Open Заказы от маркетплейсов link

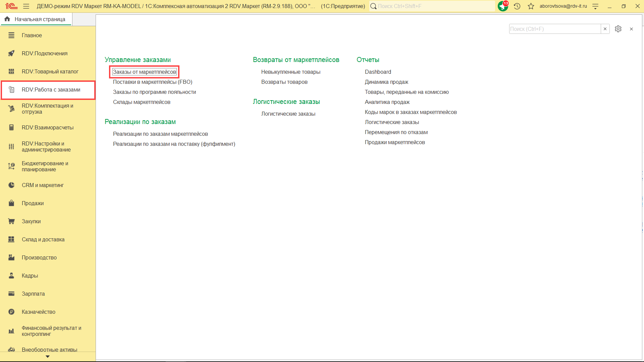tap(144, 72)
